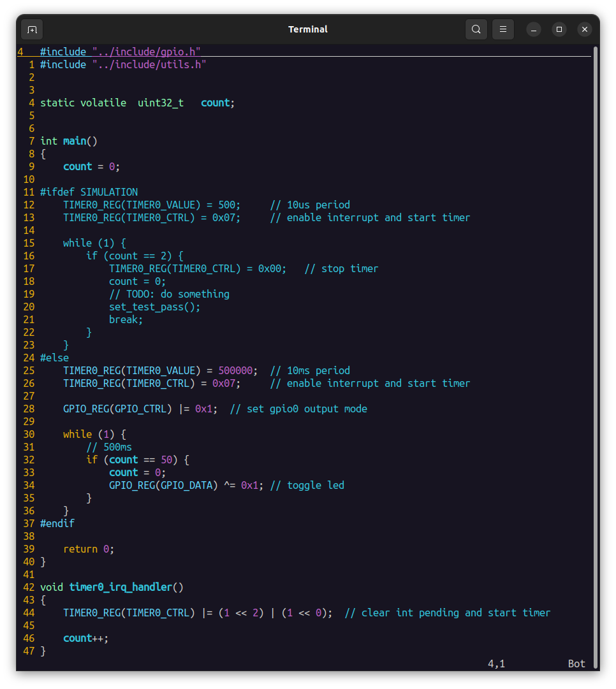Open the hamburger menu
Viewport: 616px width, 689px height.
(503, 29)
